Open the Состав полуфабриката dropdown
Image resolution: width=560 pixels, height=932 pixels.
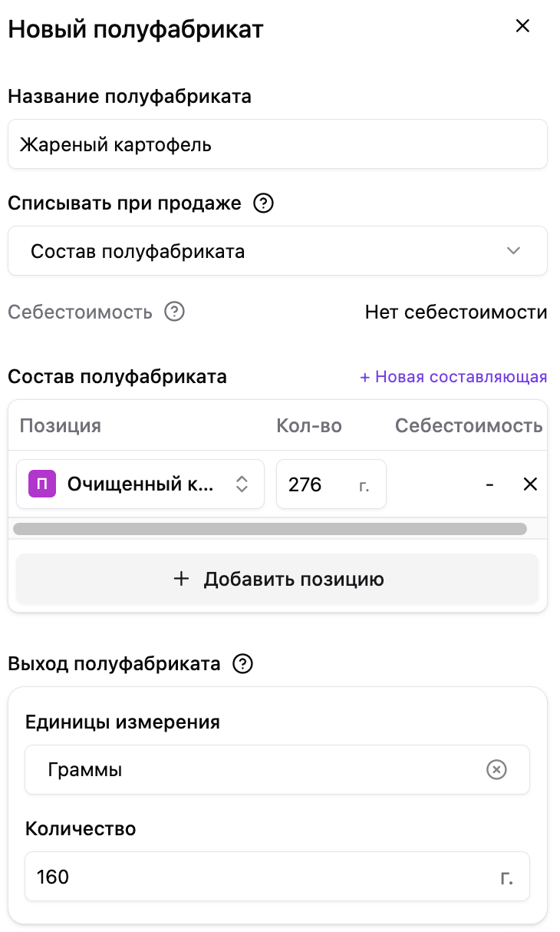click(x=278, y=250)
